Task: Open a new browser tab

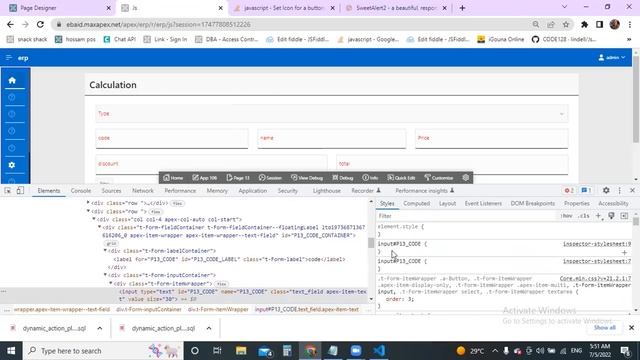Action: click(462, 8)
